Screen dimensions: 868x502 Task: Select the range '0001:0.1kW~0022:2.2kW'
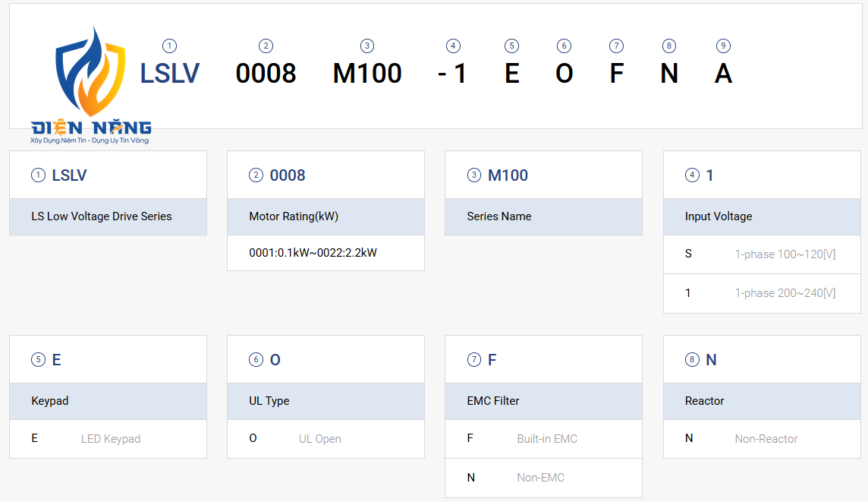coord(313,253)
